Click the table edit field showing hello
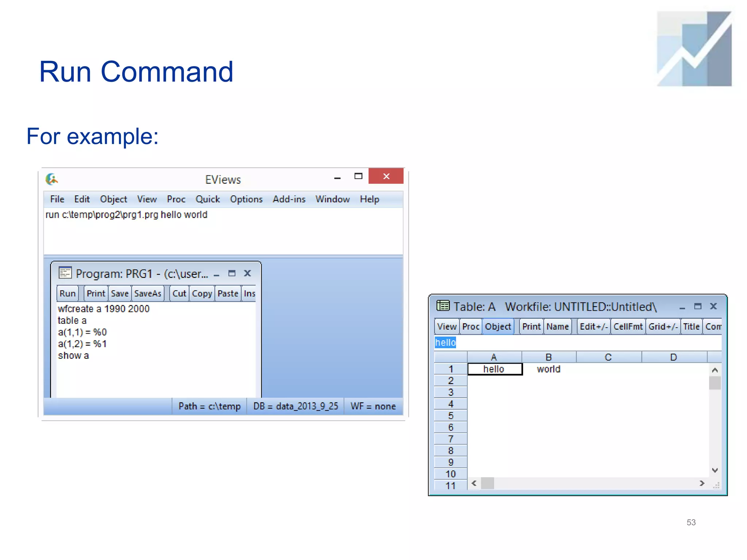This screenshot has height=560, width=747. click(578, 342)
